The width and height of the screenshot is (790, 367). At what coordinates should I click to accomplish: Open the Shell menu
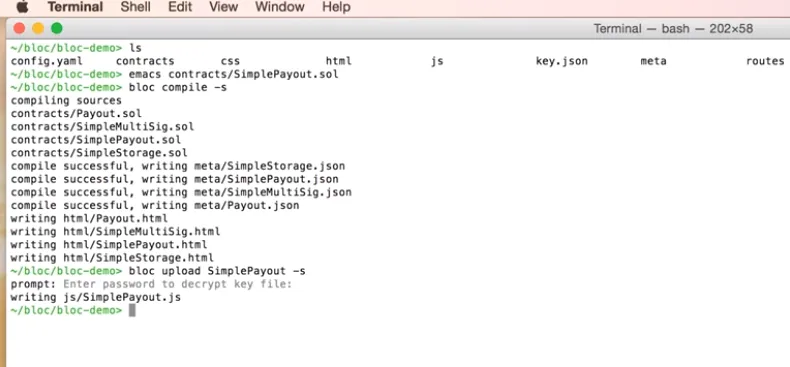click(136, 7)
